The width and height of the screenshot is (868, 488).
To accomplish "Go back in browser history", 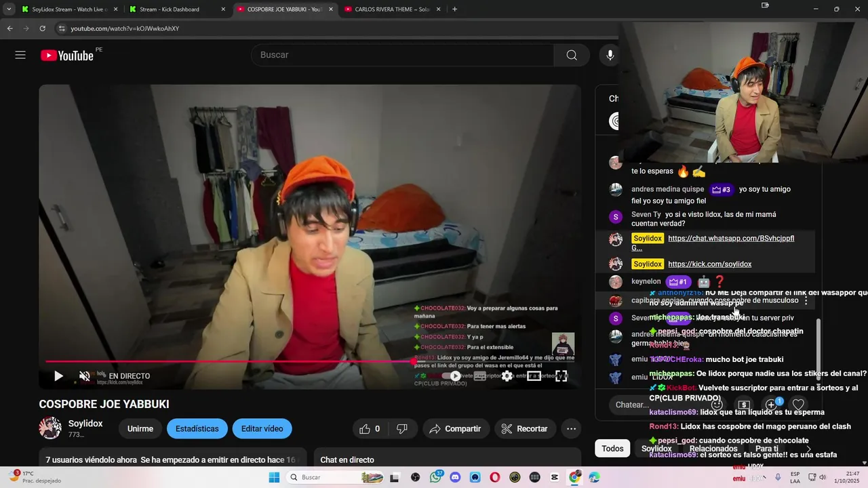I will [x=9, y=28].
